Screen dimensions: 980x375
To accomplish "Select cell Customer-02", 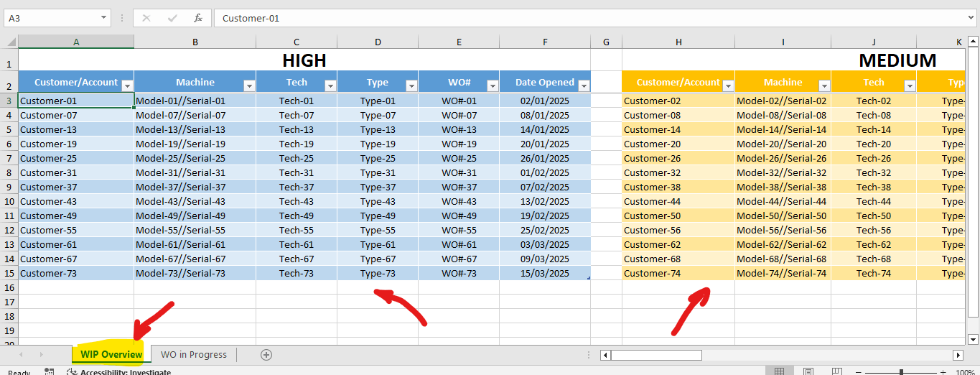I will click(678, 101).
